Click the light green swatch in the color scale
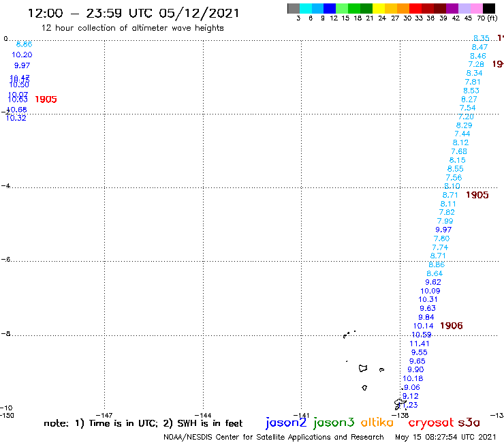Image resolution: width=504 pixels, height=443 pixels. (342, 8)
